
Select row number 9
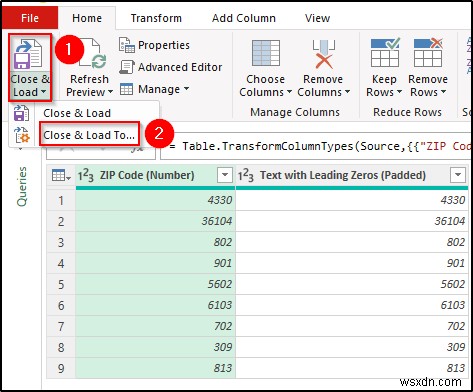click(61, 368)
